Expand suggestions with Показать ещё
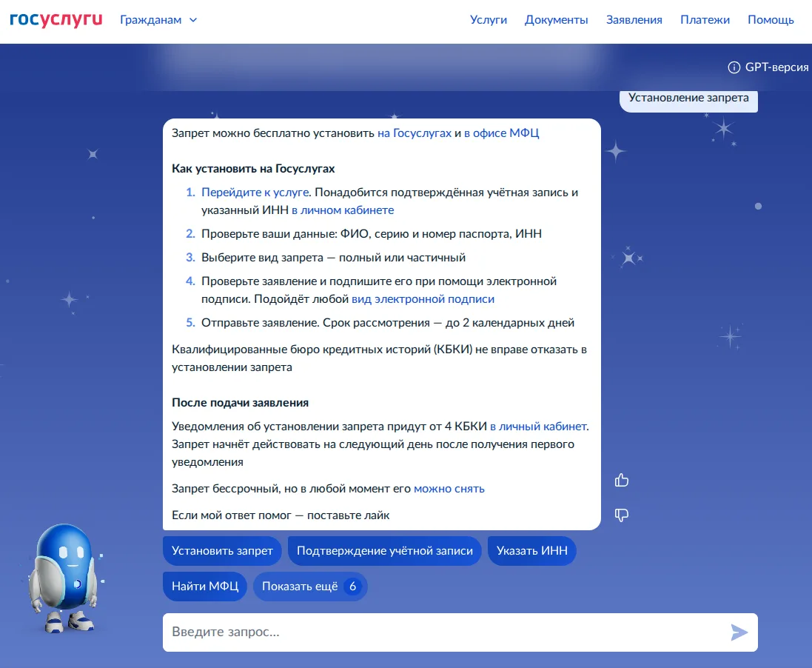The height and width of the screenshot is (668, 812). pyautogui.click(x=310, y=587)
